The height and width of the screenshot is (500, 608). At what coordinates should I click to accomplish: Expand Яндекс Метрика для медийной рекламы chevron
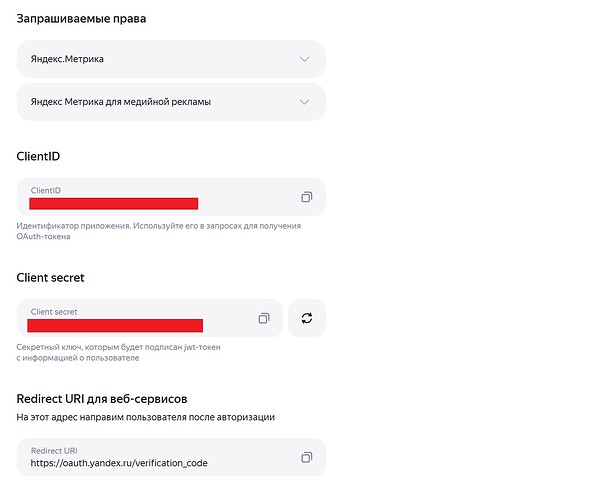[x=305, y=101]
